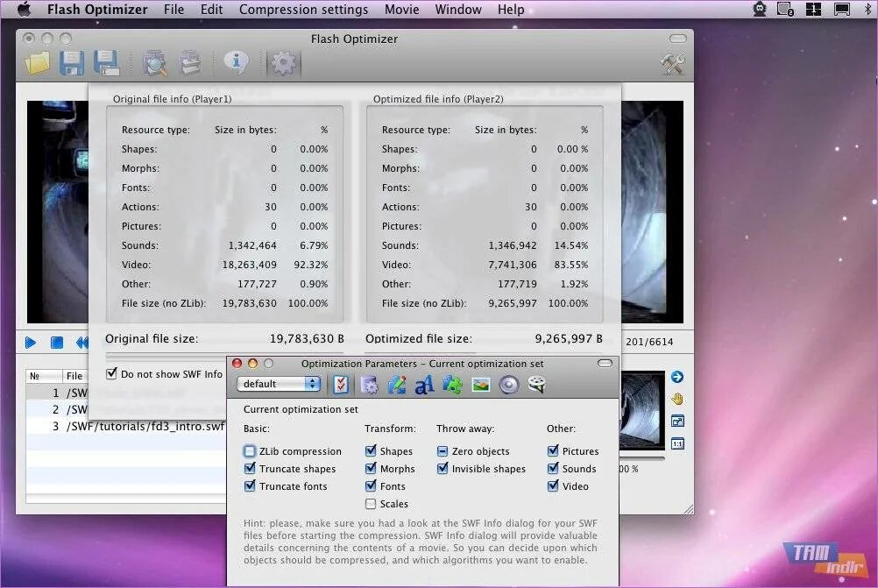The image size is (878, 588).
Task: Select the hand pan tool icon
Action: pyautogui.click(x=677, y=400)
